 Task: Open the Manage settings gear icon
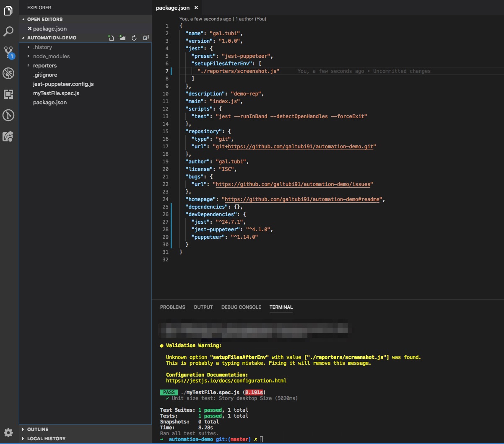tap(8, 433)
